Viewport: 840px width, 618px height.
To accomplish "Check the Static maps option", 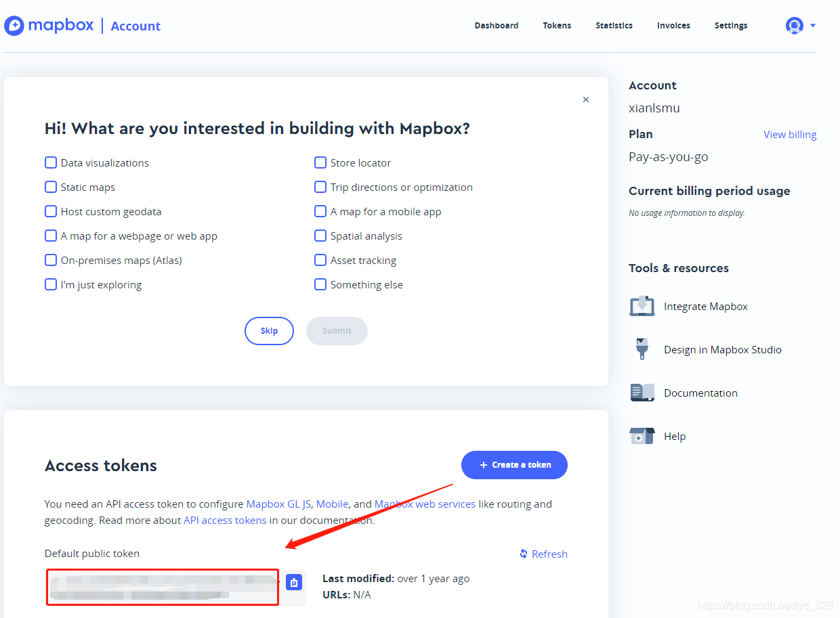I will pyautogui.click(x=51, y=187).
